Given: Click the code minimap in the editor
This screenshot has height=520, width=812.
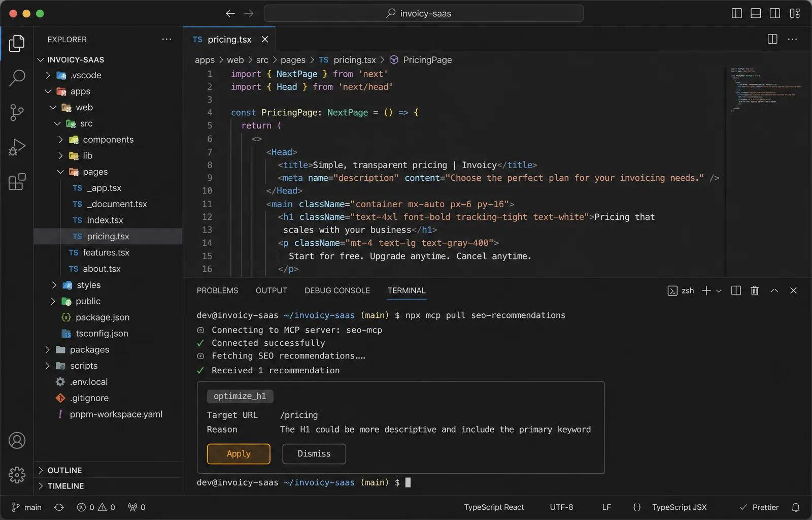Looking at the screenshot, I should pyautogui.click(x=766, y=89).
